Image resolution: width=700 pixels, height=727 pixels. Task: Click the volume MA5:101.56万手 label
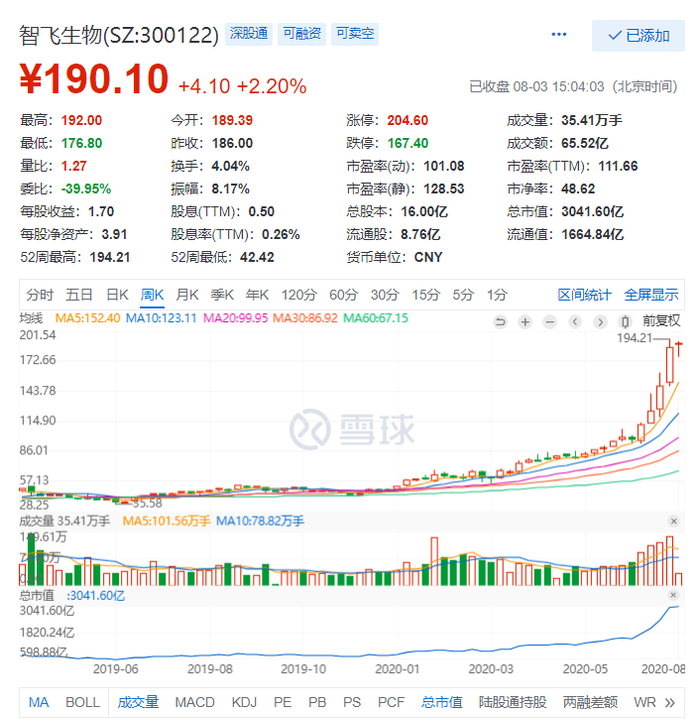(x=166, y=521)
